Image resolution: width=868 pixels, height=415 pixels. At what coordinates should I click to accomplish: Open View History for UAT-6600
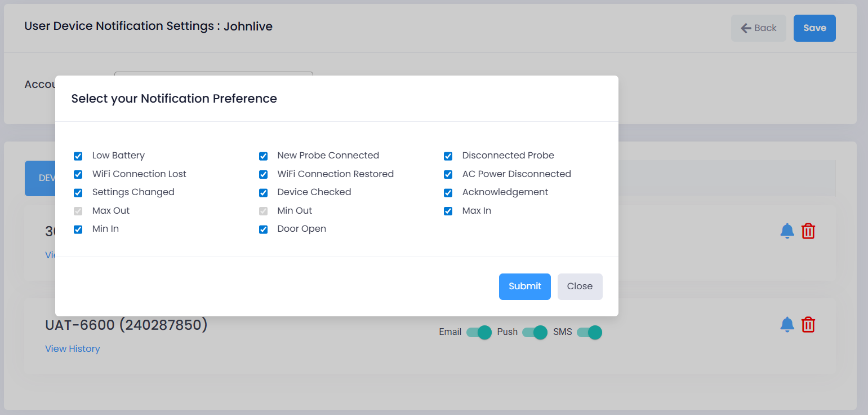(x=73, y=348)
